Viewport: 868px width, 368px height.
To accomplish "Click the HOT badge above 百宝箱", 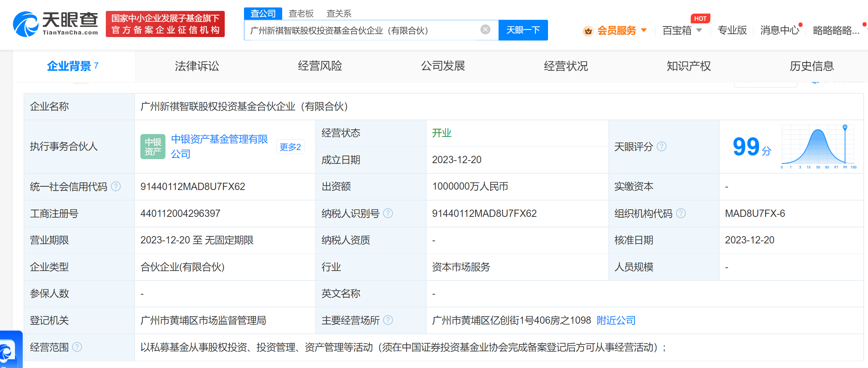I will pyautogui.click(x=700, y=19).
